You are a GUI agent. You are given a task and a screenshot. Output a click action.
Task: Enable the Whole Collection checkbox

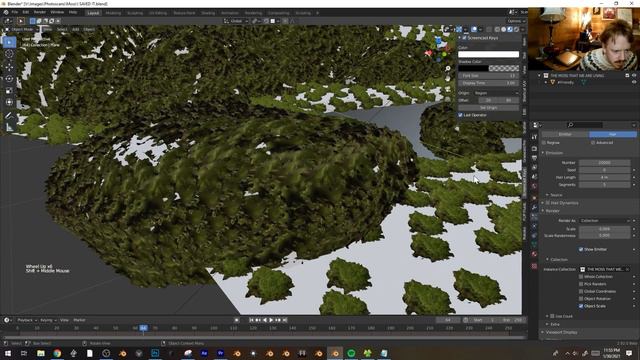581,277
